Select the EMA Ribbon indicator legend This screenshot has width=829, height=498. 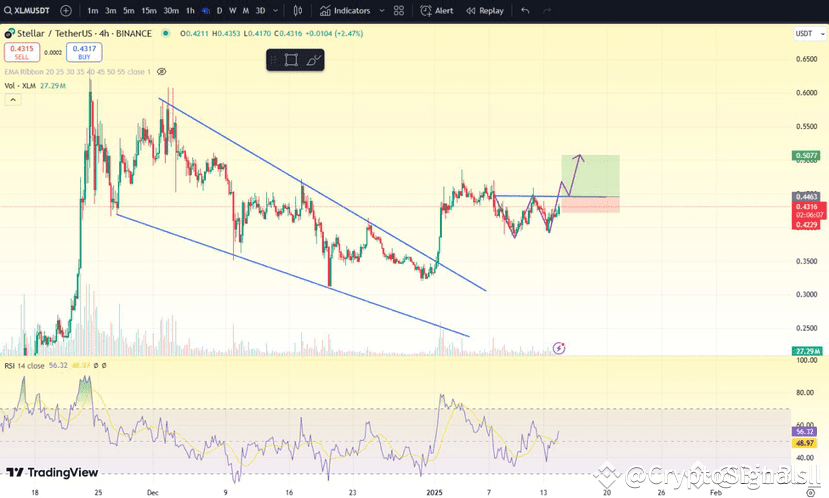pos(78,72)
